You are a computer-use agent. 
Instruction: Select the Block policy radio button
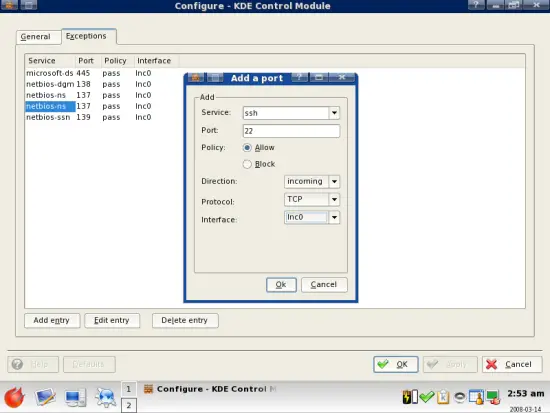tap(247, 164)
